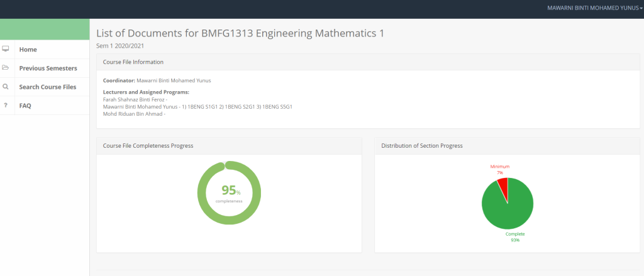Click the 95% completeness value
The height and width of the screenshot is (276, 644).
pos(228,190)
